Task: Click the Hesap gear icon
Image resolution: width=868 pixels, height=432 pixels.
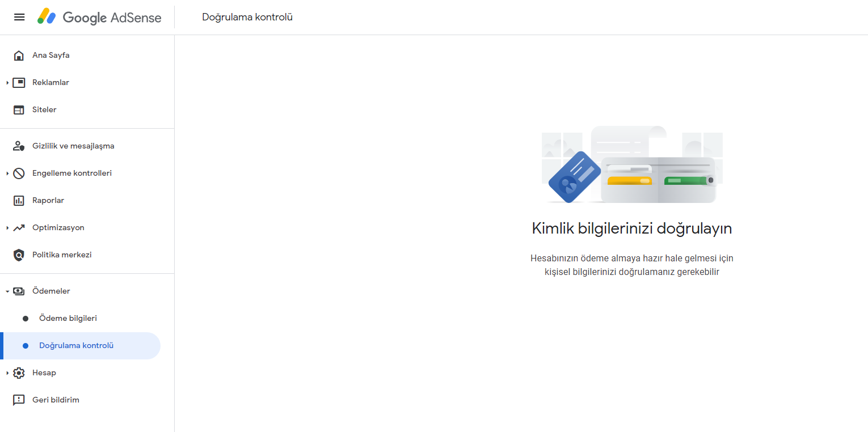Action: (x=19, y=373)
